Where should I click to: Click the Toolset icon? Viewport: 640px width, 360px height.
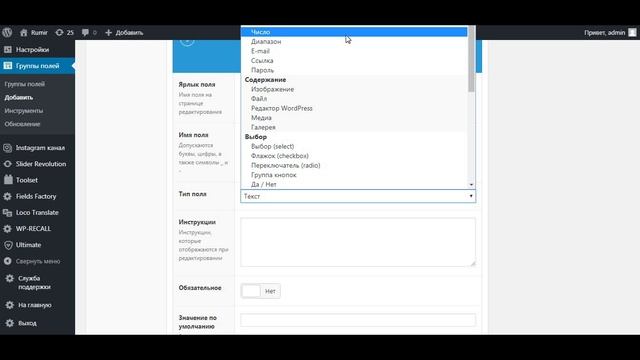(x=8, y=180)
